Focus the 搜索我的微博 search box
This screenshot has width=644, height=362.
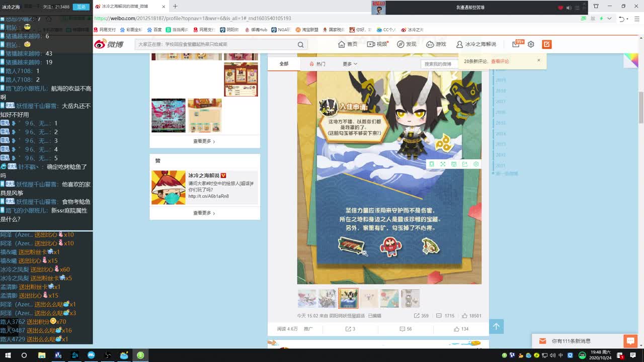(439, 64)
